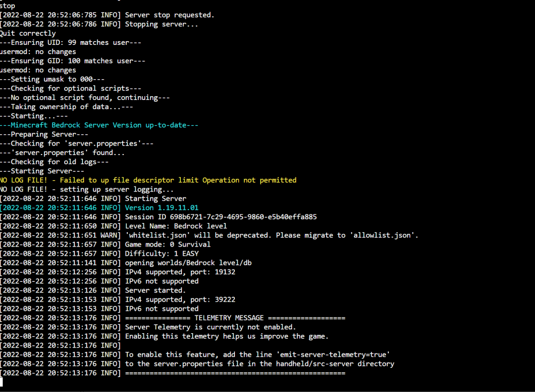The height and width of the screenshot is (392, 535).
Task: Click the 'Server stop requested.' log line
Action: pos(107,15)
